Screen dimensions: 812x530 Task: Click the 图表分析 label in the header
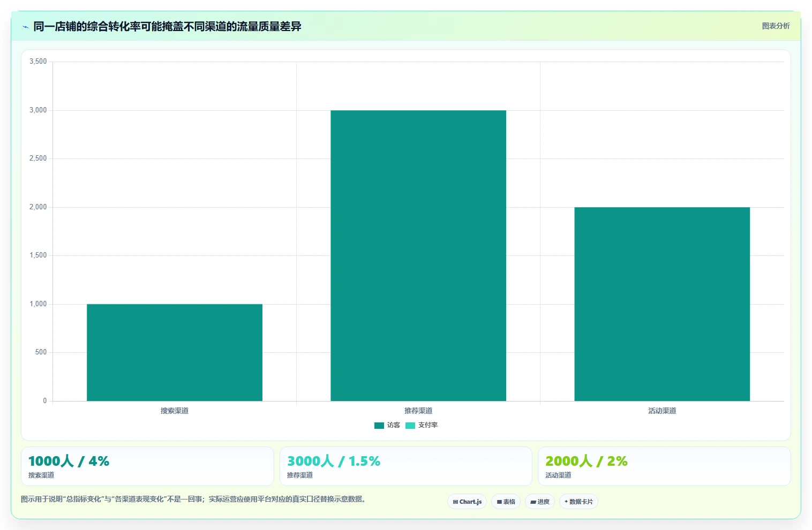pos(776,26)
